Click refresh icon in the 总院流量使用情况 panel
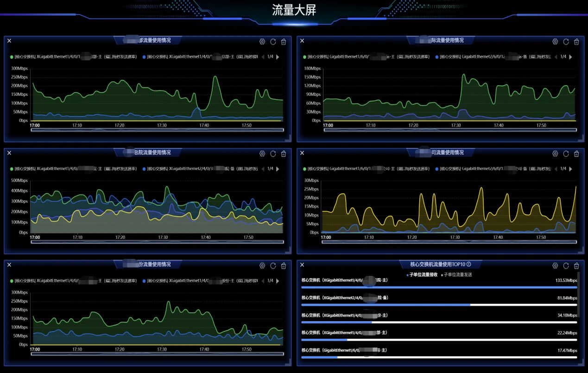The width and height of the screenshot is (588, 373). pyautogui.click(x=273, y=154)
